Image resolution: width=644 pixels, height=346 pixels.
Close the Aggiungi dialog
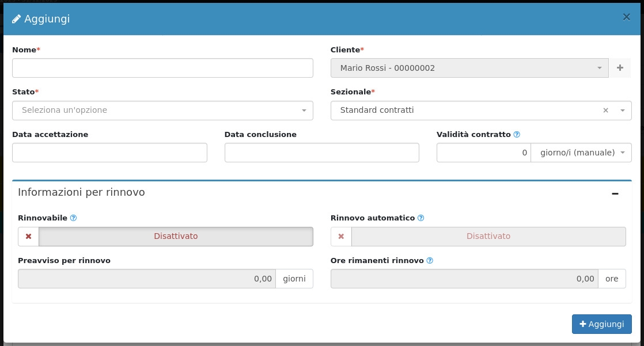pyautogui.click(x=626, y=17)
